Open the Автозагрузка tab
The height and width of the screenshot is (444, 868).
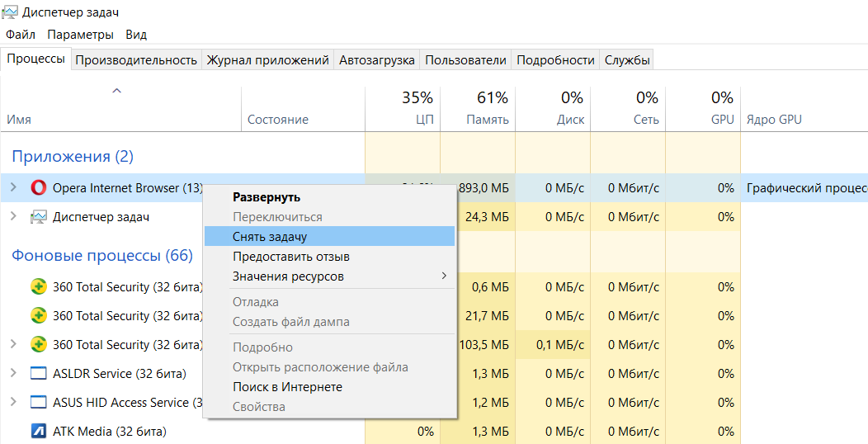[x=377, y=60]
